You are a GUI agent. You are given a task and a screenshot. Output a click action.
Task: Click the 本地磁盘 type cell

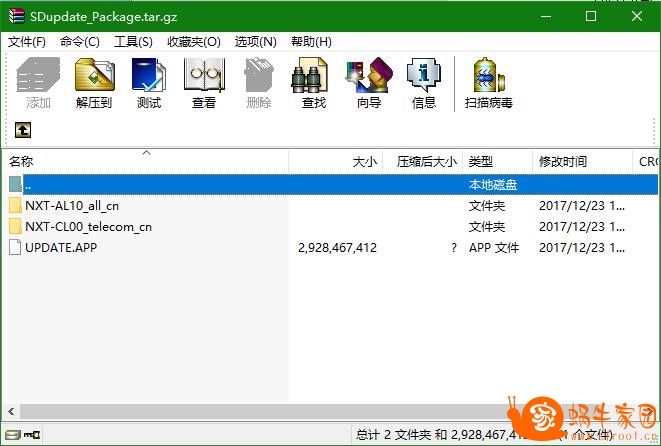coord(493,185)
